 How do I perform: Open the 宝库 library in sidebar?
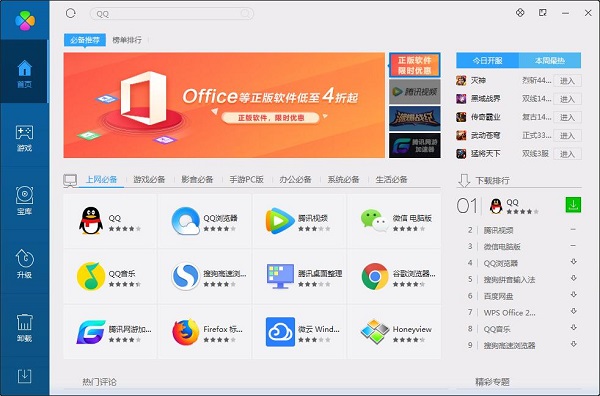click(x=24, y=200)
